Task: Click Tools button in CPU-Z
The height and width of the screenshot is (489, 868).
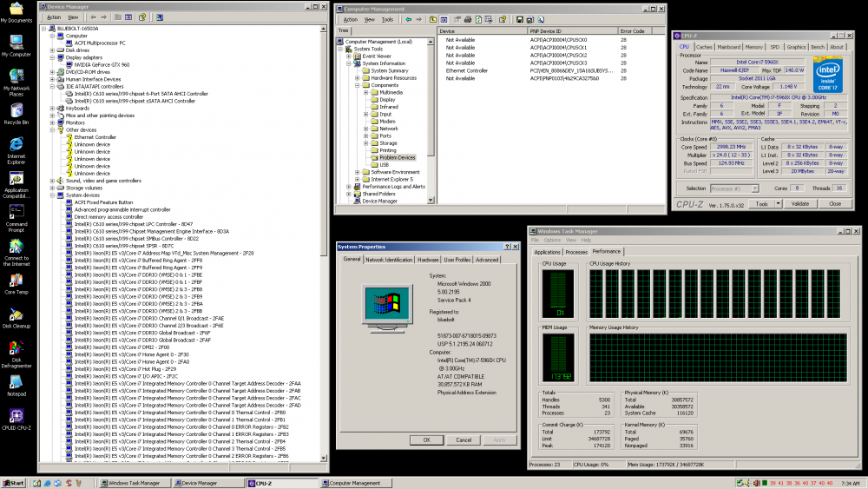Action: [762, 204]
